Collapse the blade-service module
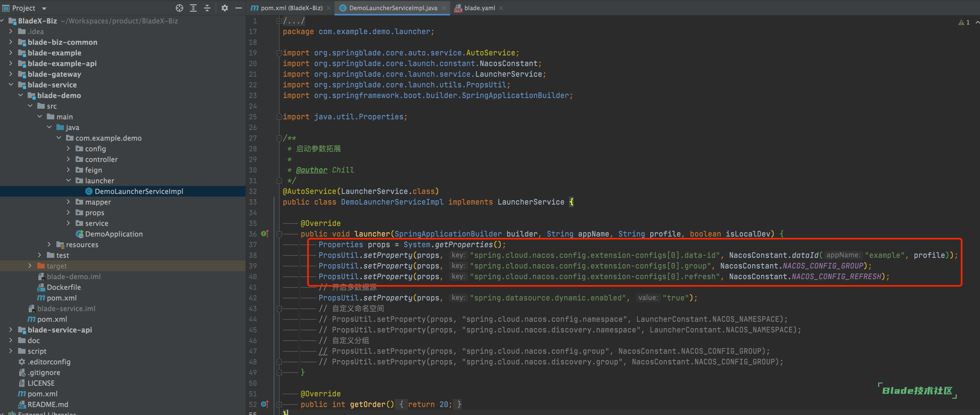Image resolution: width=980 pixels, height=415 pixels. [11, 84]
